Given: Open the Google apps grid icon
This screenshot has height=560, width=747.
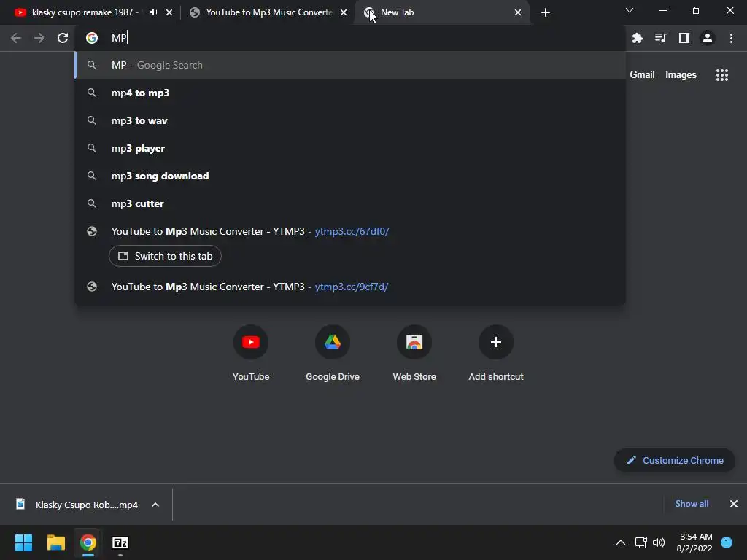Looking at the screenshot, I should 721,75.
